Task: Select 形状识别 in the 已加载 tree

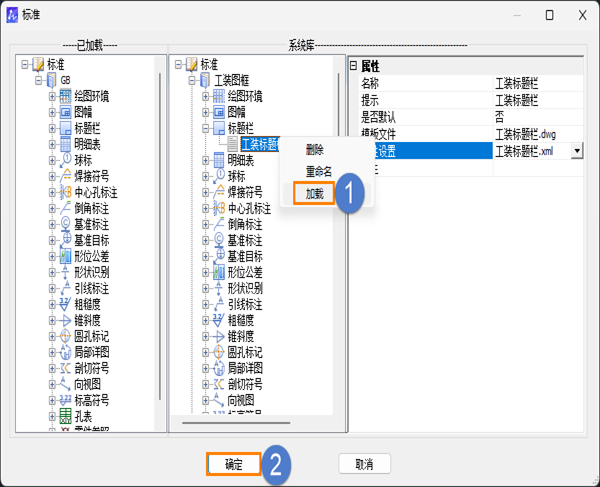Action: click(92, 272)
